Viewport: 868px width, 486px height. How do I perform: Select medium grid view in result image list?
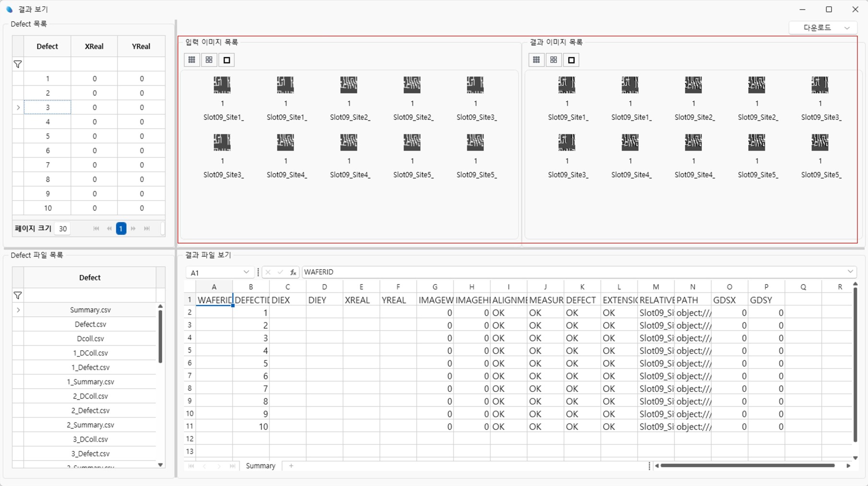pos(554,60)
